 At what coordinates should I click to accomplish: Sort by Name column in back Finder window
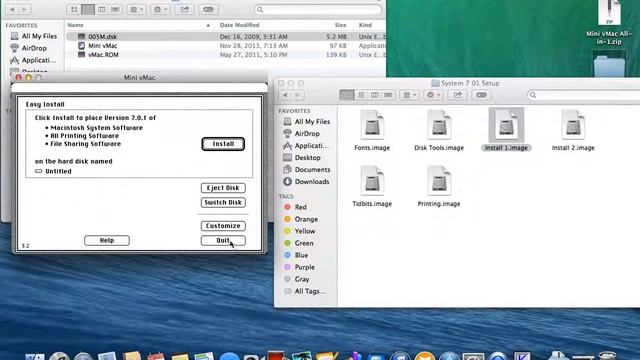point(139,25)
